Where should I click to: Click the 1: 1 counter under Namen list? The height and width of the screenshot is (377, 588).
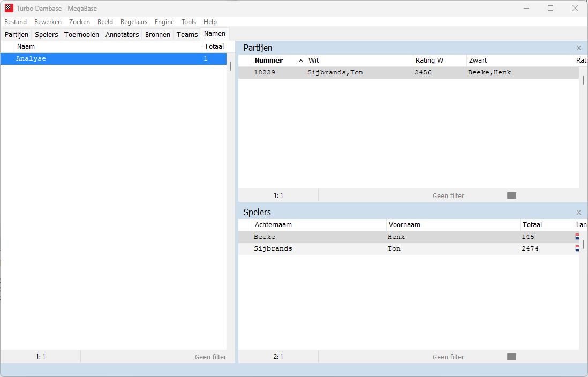coord(41,357)
